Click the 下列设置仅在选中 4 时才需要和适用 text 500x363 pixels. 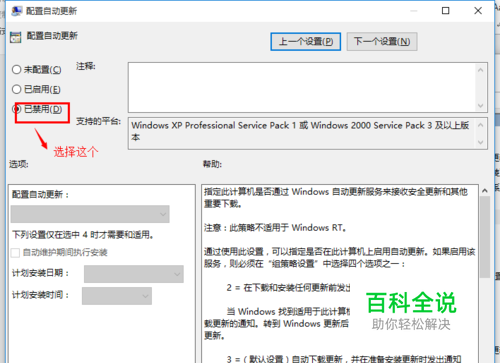pos(83,235)
